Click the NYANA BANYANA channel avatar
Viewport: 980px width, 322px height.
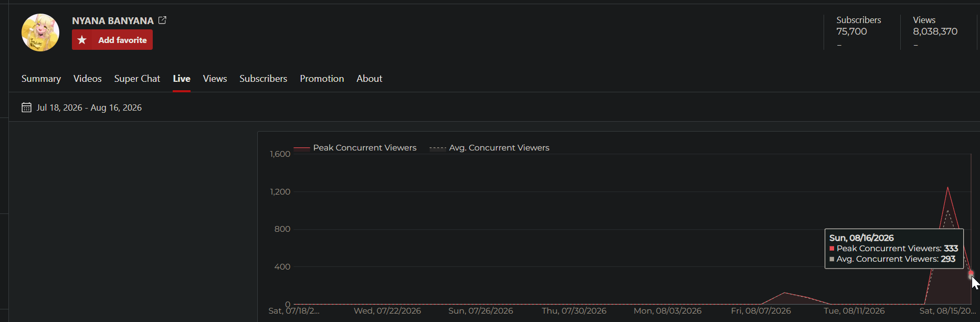click(40, 33)
